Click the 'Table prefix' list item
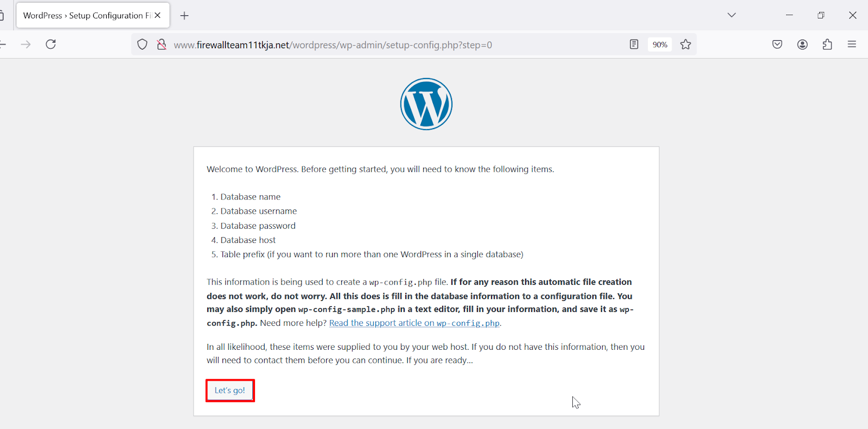 (372, 254)
